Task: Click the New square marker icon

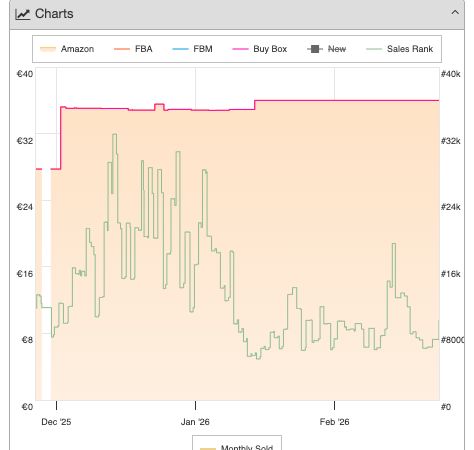Action: pyautogui.click(x=315, y=49)
